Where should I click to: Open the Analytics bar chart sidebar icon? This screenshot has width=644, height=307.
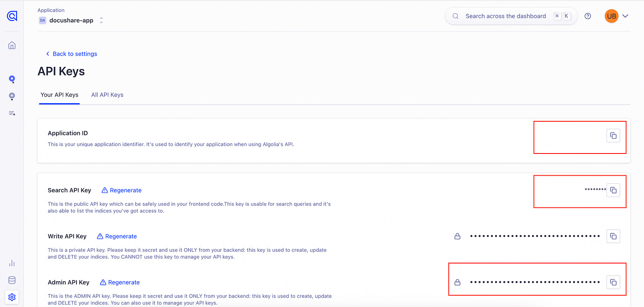(x=12, y=263)
